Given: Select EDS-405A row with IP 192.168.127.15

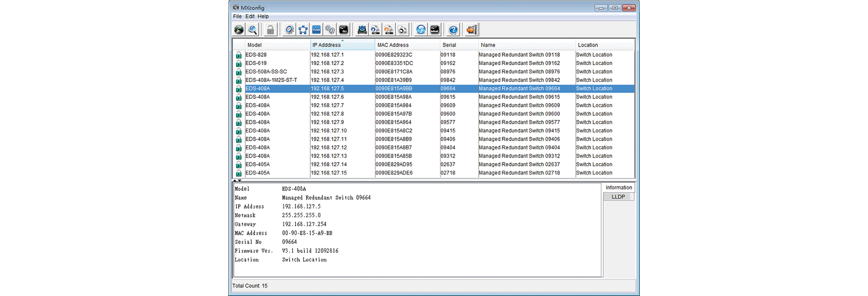Looking at the screenshot, I should pyautogui.click(x=434, y=173).
